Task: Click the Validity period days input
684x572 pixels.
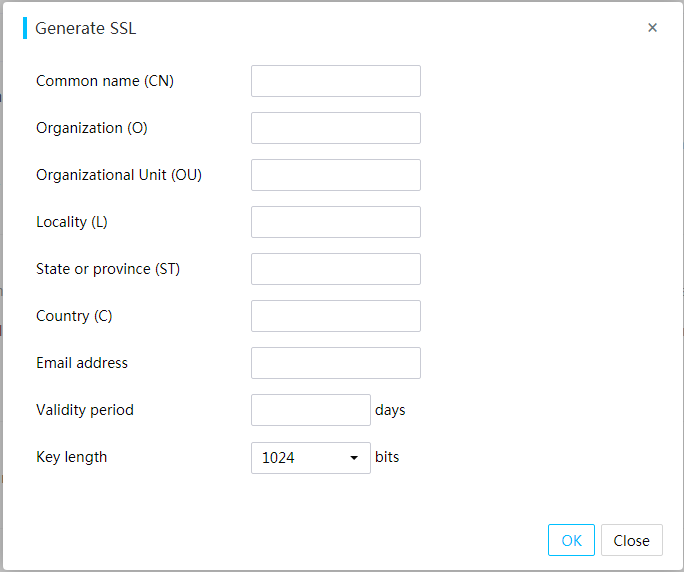Action: (311, 410)
